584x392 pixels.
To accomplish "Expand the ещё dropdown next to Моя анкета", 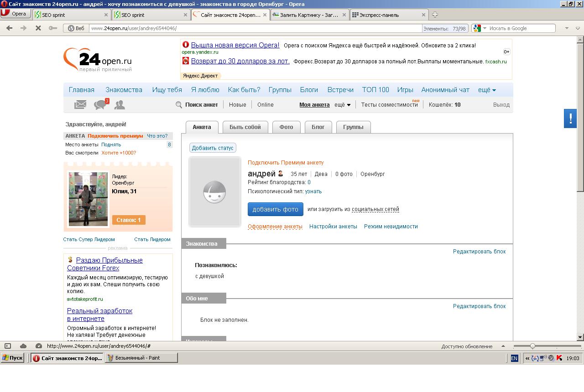I will pos(343,105).
